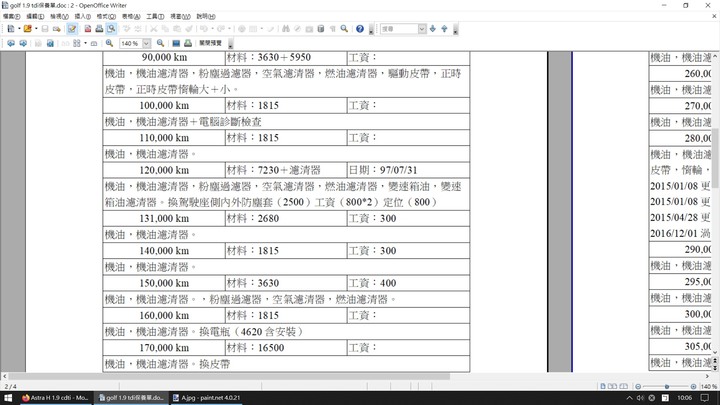
Task: Open the 編輯(E) menu
Action: click(35, 17)
